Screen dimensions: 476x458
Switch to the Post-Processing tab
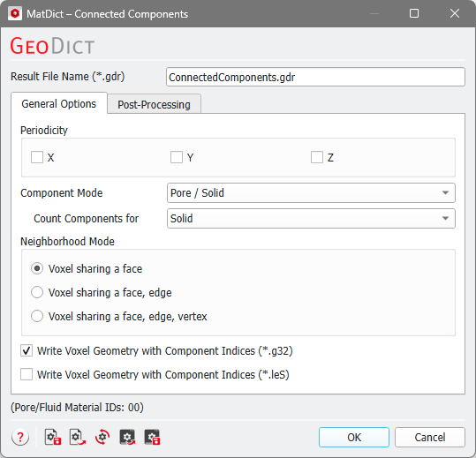click(154, 105)
